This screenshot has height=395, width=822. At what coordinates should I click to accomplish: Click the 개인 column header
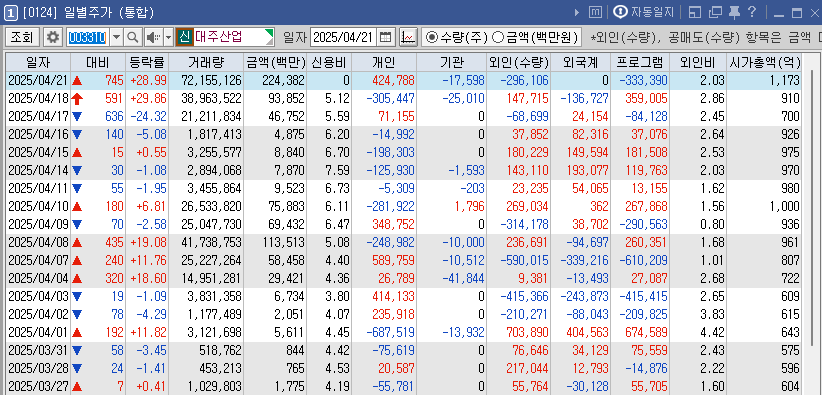pyautogui.click(x=384, y=62)
